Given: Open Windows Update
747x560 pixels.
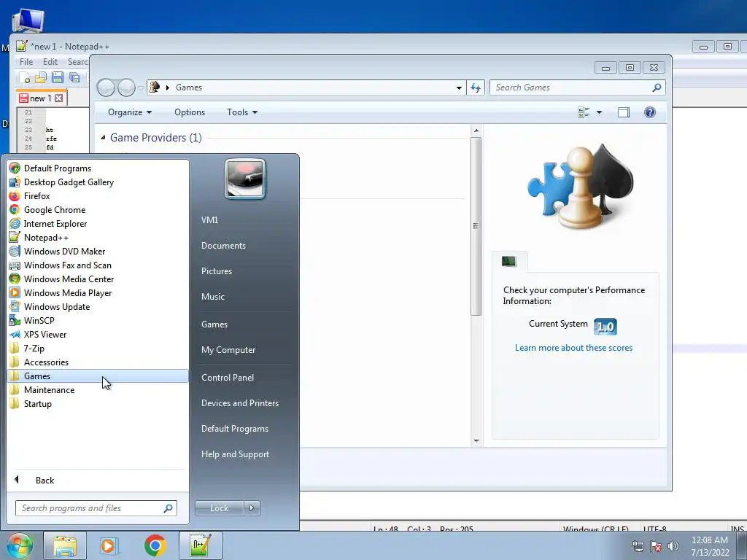Looking at the screenshot, I should tap(98, 306).
